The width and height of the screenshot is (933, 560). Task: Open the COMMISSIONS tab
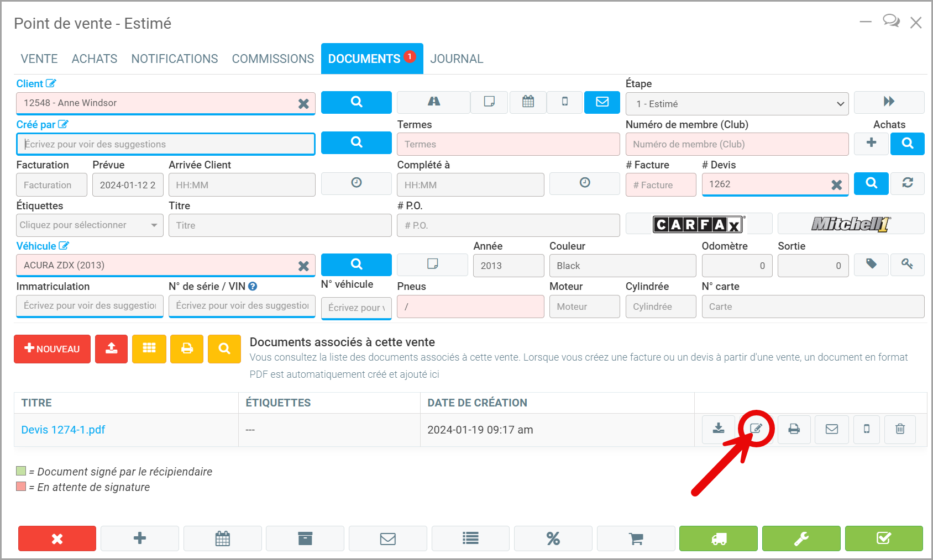(272, 59)
